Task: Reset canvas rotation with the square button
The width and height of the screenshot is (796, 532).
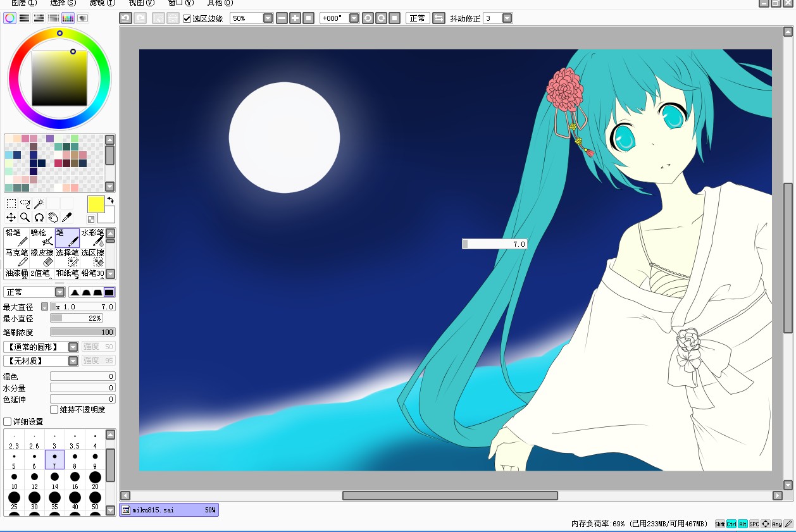Action: click(x=394, y=18)
